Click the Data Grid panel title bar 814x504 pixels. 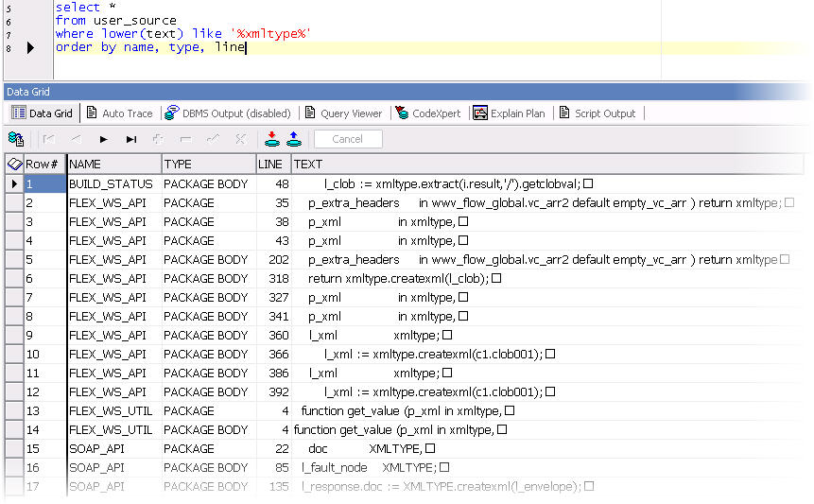pyautogui.click(x=405, y=92)
